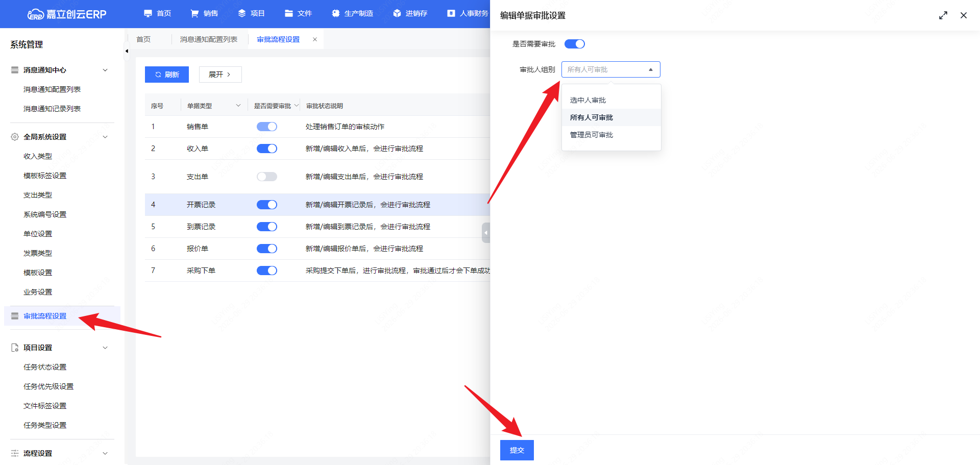Screen dimensions: 980x465
Task: Open 消息通知配置列表 in sidebar
Action: tap(52, 89)
